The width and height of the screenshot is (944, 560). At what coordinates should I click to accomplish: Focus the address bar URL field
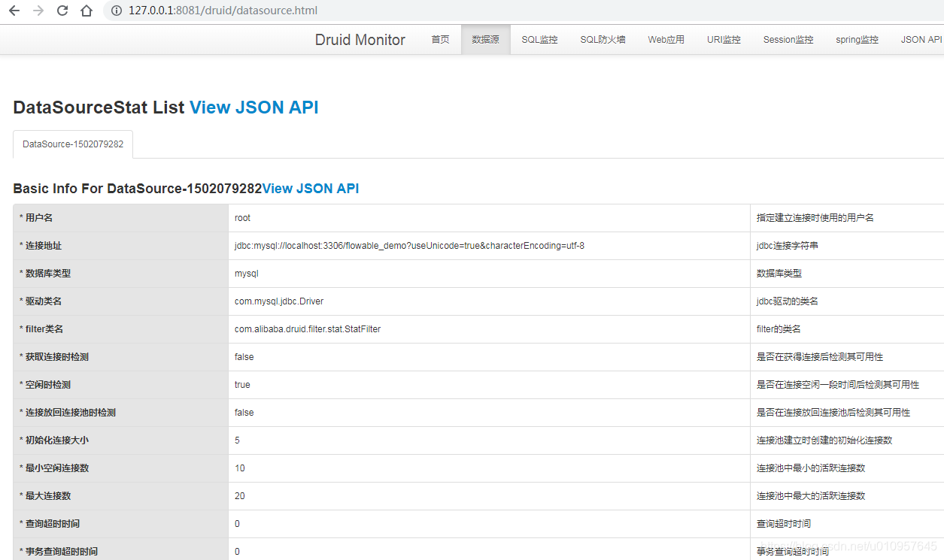(x=223, y=11)
